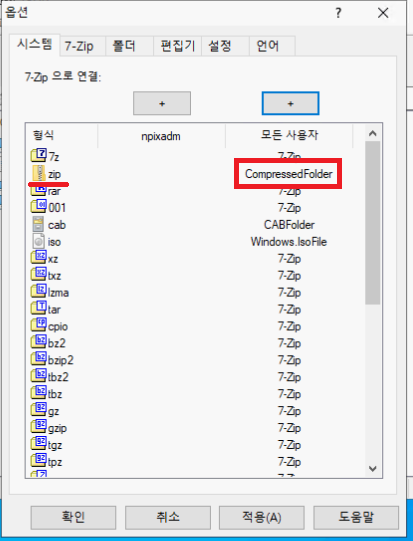Click the 7-Zip value in the xz row
The image size is (413, 541).
coord(289,258)
